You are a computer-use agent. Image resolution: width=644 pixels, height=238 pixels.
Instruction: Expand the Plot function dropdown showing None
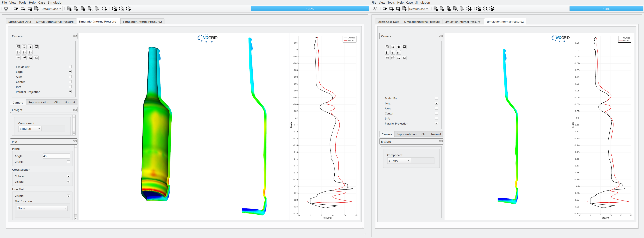pos(42,208)
